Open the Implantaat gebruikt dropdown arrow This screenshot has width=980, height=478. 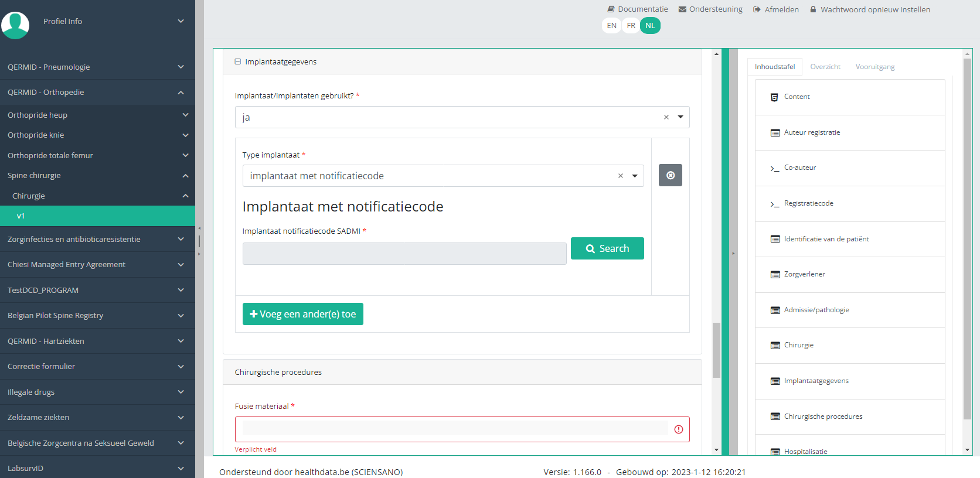pyautogui.click(x=680, y=117)
